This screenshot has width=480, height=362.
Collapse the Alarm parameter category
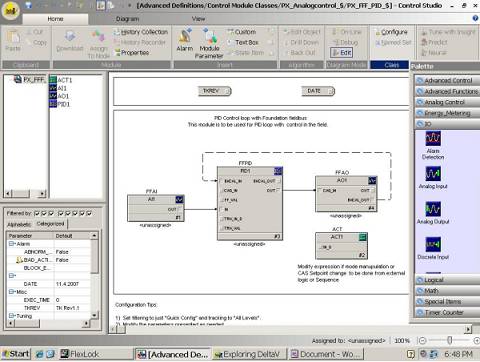pyautogui.click(x=11, y=244)
